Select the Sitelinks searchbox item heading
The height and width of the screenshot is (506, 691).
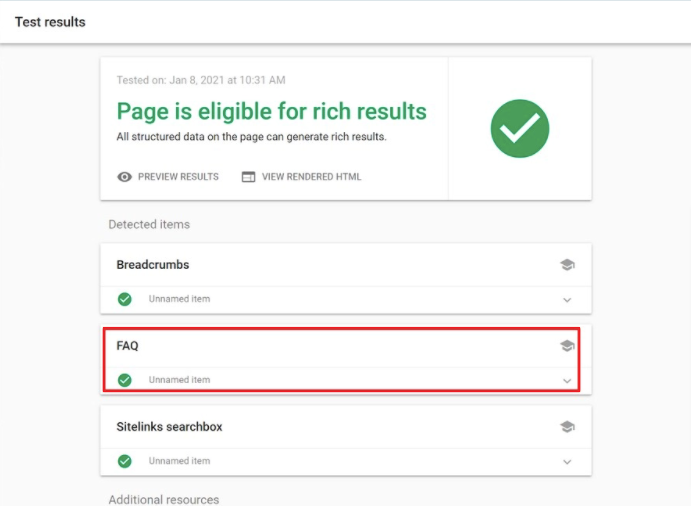169,427
